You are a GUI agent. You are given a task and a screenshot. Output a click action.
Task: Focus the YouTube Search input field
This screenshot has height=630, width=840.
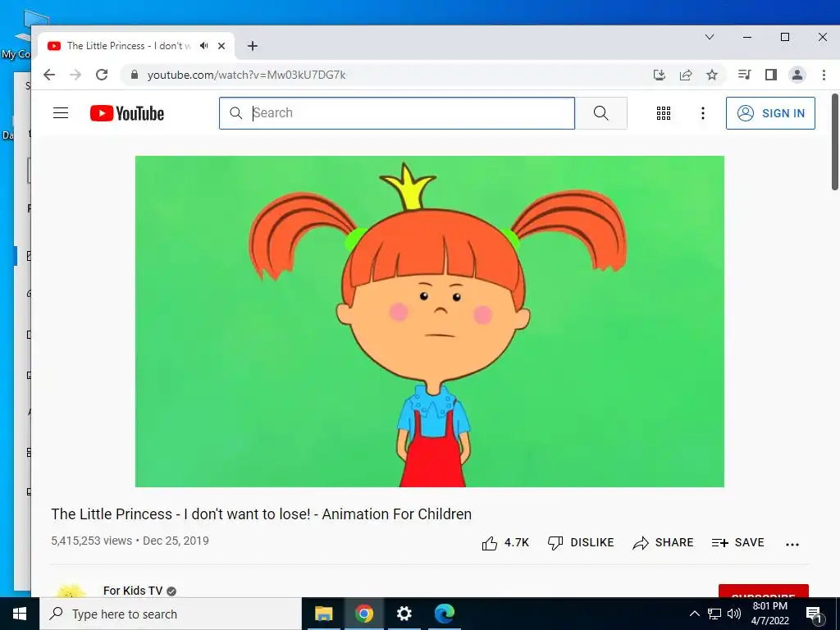tap(397, 113)
